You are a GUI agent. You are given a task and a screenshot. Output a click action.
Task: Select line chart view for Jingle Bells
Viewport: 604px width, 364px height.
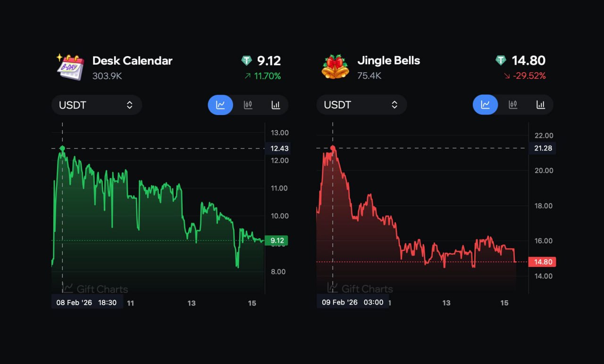tap(485, 105)
